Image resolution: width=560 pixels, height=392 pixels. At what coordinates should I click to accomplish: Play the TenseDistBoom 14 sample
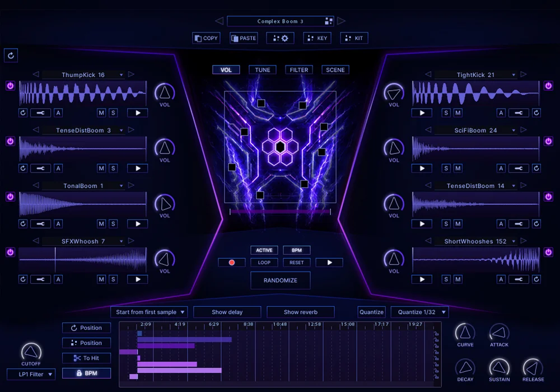click(x=422, y=224)
